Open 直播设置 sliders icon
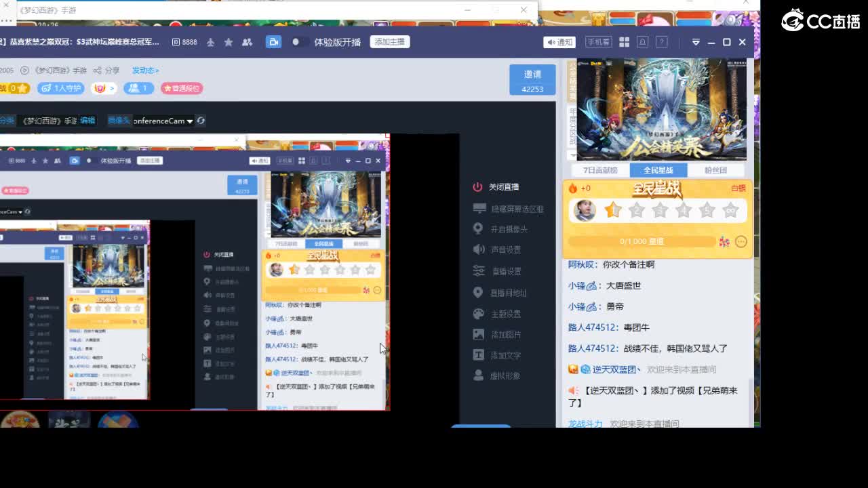The height and width of the screenshot is (488, 868). click(x=478, y=271)
